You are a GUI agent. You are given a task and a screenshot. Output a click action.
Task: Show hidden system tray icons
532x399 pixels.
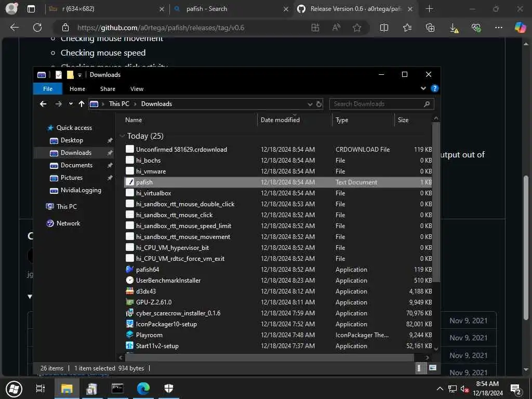tap(440, 389)
